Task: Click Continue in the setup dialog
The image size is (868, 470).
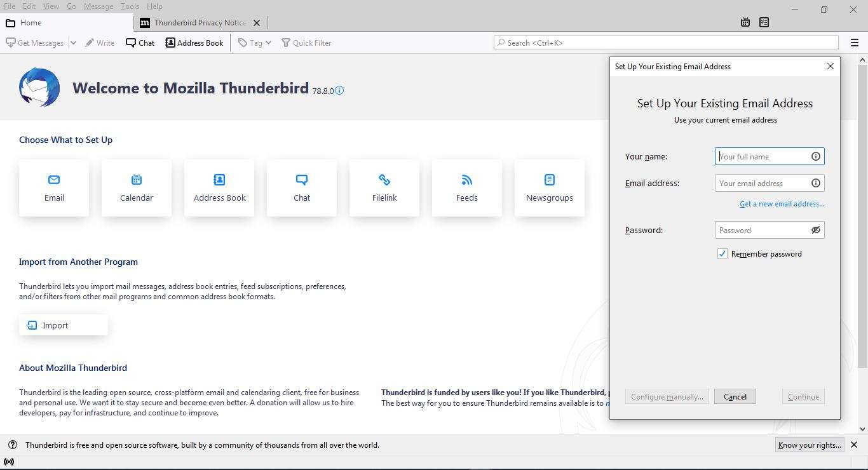Action: click(803, 396)
